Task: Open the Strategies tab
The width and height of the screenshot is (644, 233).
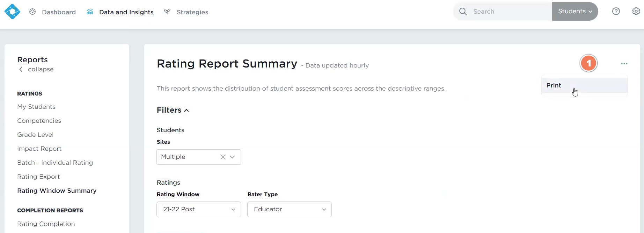Action: pyautogui.click(x=192, y=12)
